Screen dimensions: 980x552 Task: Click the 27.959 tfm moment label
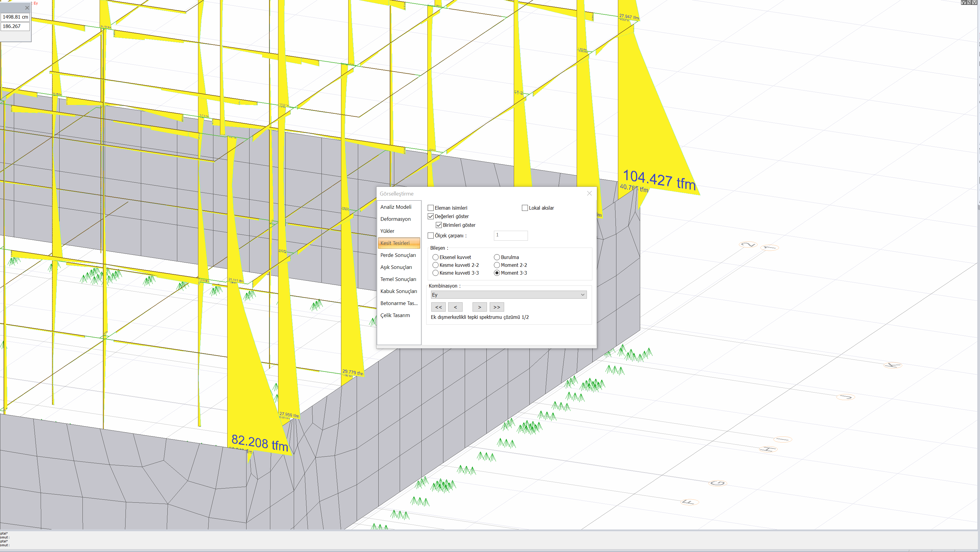click(289, 415)
